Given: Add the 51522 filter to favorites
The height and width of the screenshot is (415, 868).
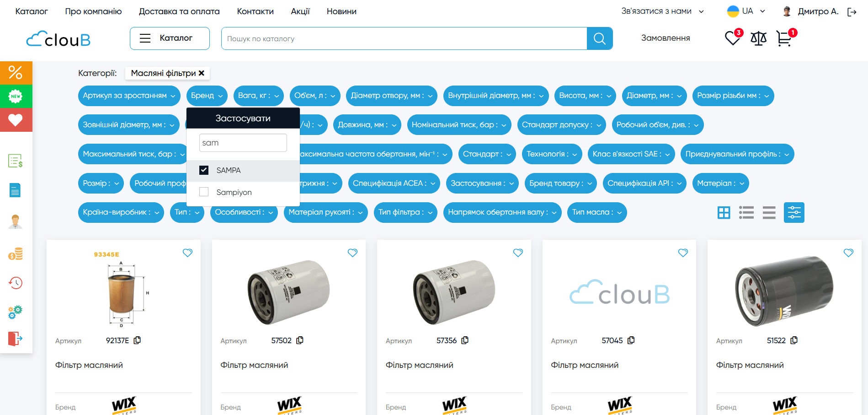Looking at the screenshot, I should [x=848, y=253].
